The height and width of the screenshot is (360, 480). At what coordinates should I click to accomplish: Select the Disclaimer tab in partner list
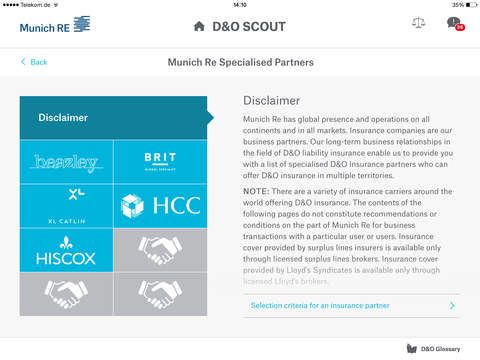coord(113,118)
